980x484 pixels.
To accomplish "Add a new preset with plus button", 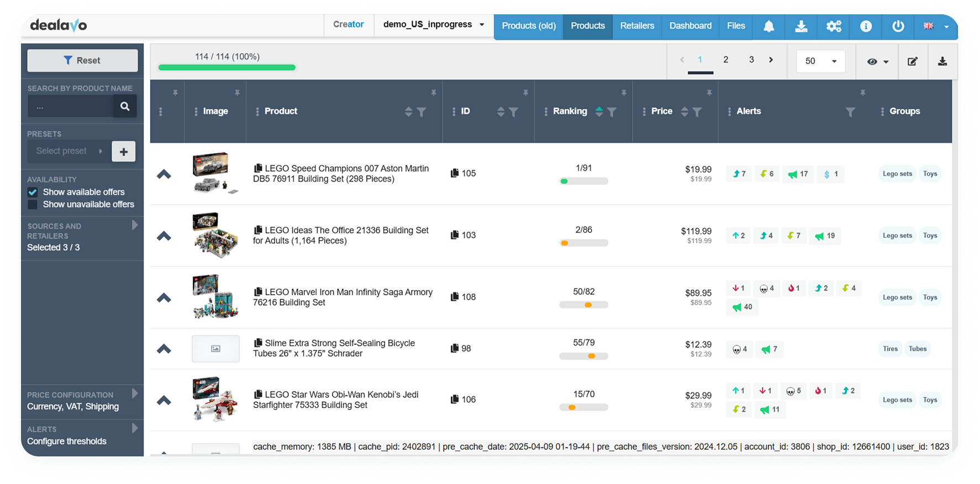I will coord(124,151).
